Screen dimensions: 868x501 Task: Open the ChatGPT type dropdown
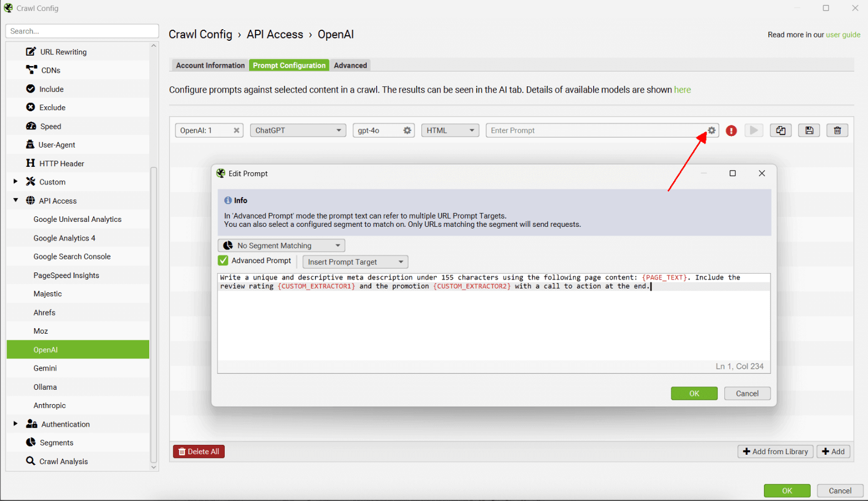pos(298,130)
